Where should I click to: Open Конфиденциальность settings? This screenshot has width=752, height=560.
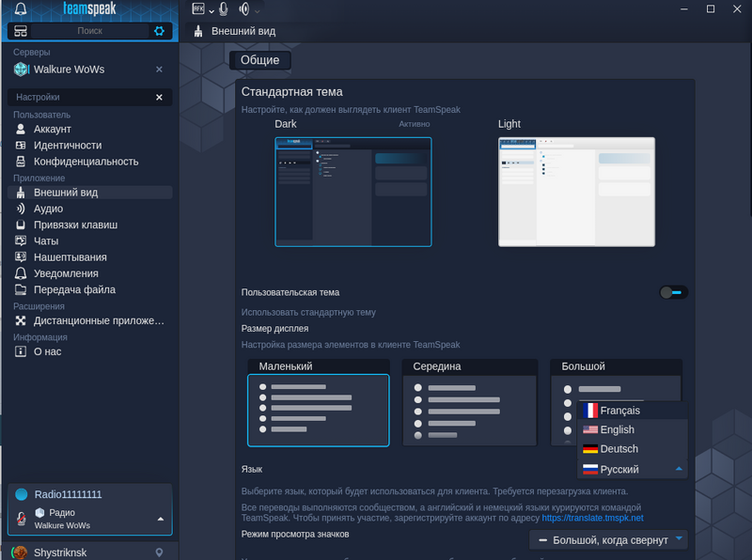pyautogui.click(x=89, y=162)
